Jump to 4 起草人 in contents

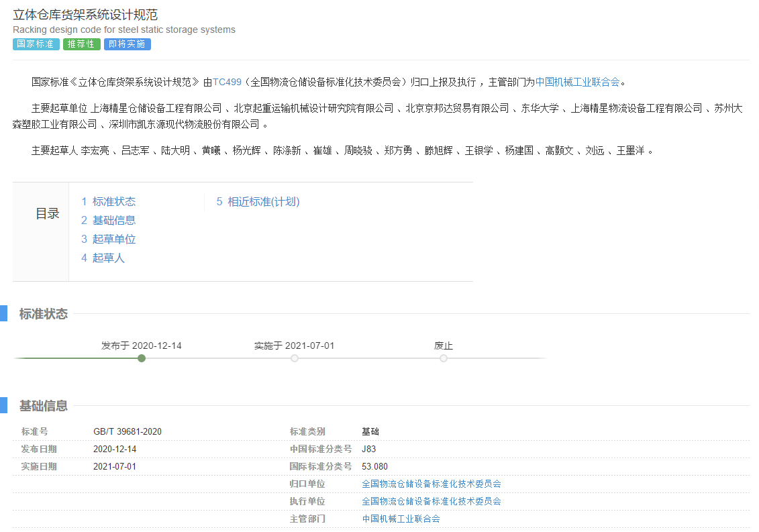pos(103,258)
